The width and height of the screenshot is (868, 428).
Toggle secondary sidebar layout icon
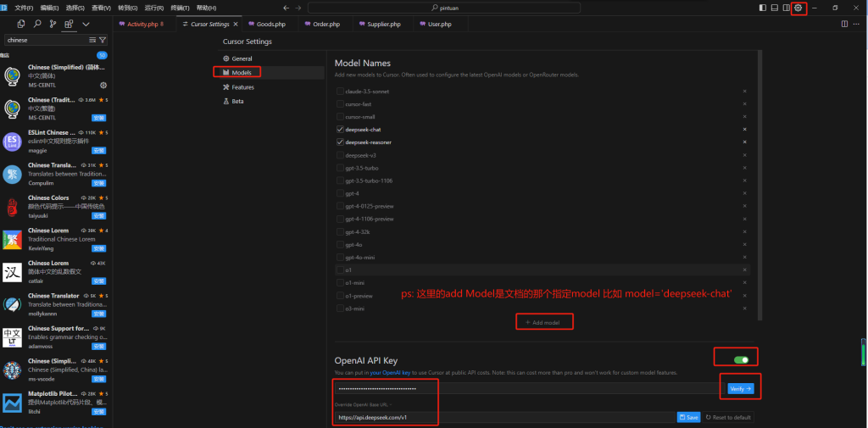pos(786,8)
